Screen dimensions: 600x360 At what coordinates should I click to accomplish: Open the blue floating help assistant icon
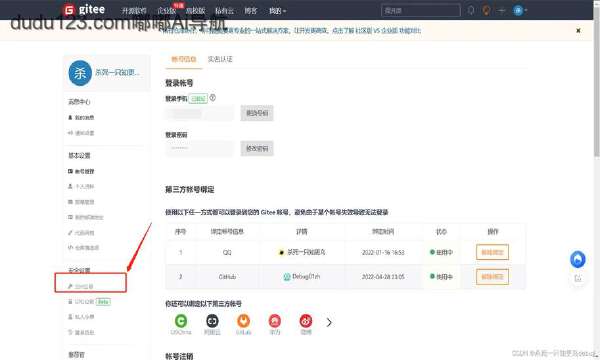point(578,259)
